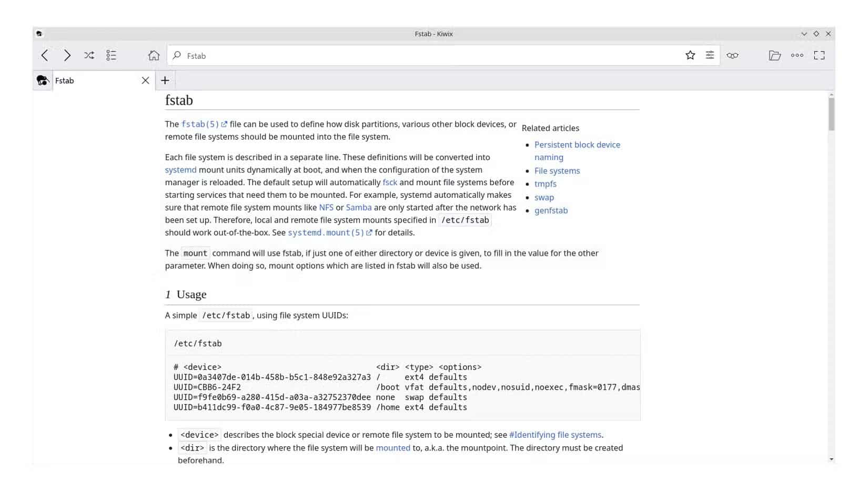Open the table of contents list icon
Image resolution: width=868 pixels, height=502 pixels.
coord(111,55)
